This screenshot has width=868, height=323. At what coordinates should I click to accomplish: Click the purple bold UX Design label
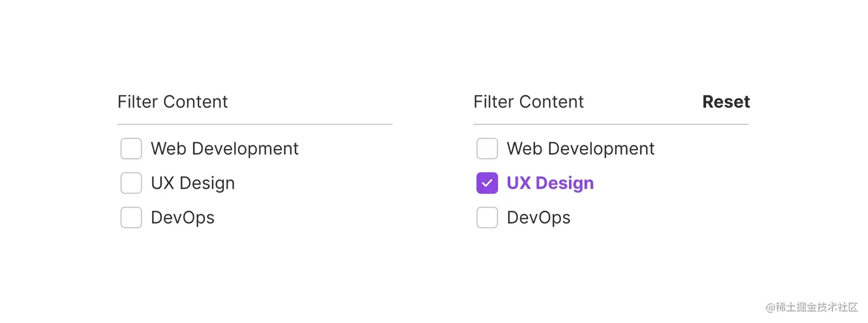(550, 183)
